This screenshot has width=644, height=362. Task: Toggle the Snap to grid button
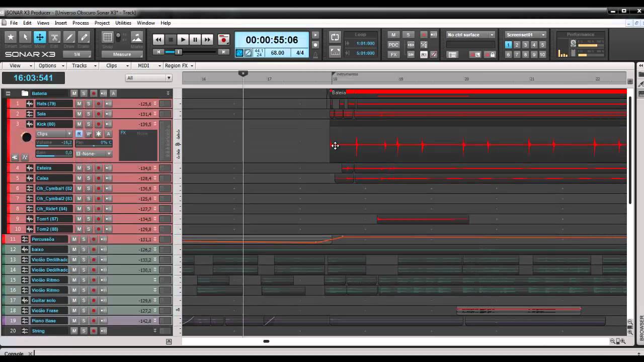107,37
